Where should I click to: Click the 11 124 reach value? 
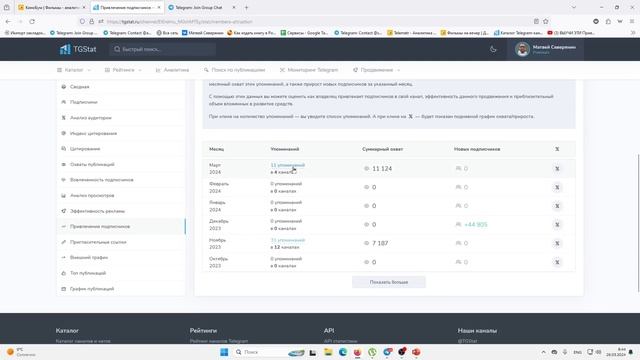pos(382,169)
